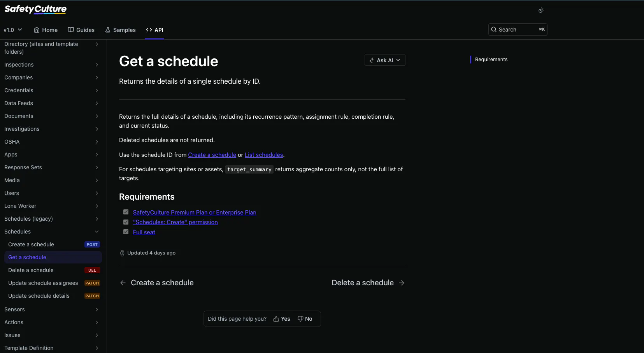Click the Search input field
The image size is (644, 353).
tap(518, 30)
